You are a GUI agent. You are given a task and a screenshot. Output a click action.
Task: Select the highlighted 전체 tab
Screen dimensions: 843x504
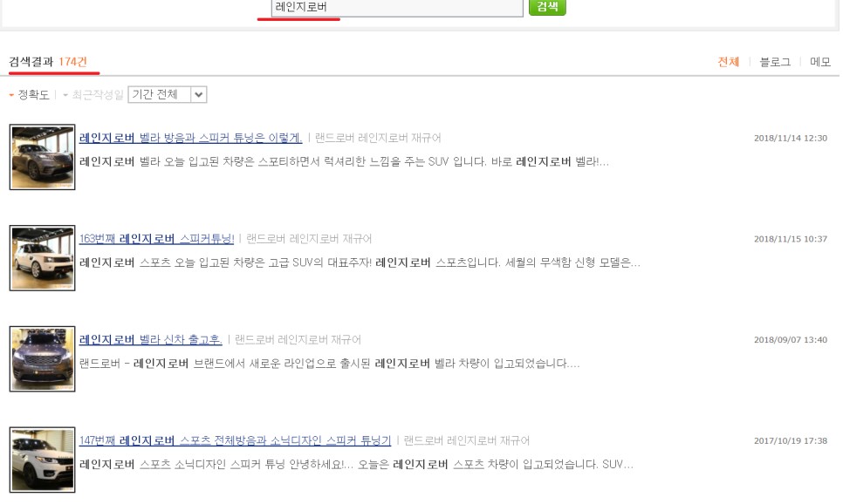[728, 62]
